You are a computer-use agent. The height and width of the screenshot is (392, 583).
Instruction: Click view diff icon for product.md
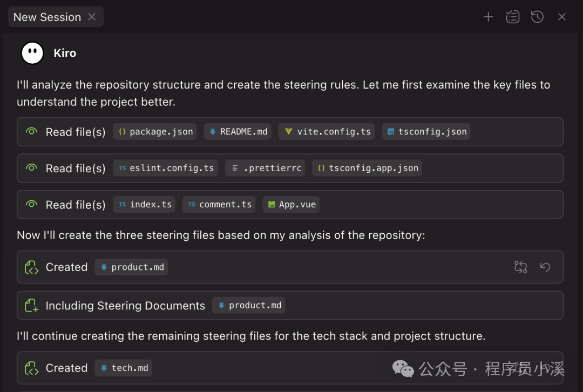click(x=520, y=267)
